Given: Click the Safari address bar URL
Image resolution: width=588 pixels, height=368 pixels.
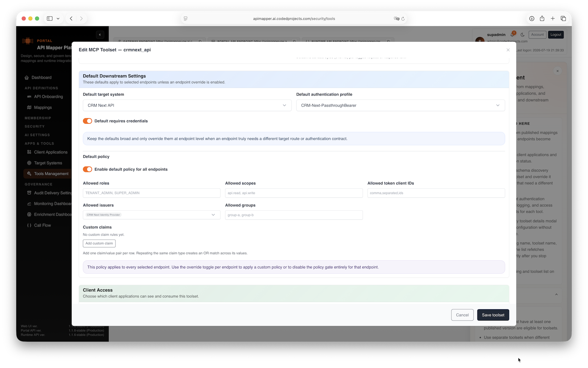Looking at the screenshot, I should [x=294, y=19].
